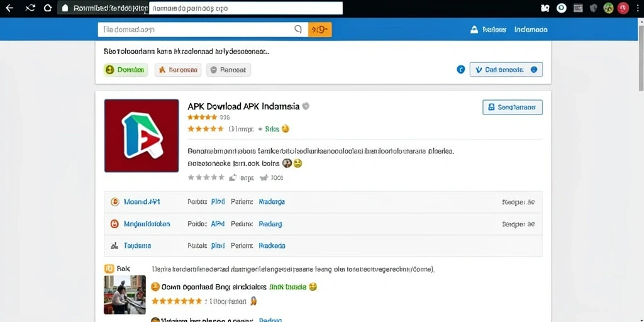Click the 'APd' link in second table row
The height and width of the screenshot is (322, 644).
click(218, 224)
